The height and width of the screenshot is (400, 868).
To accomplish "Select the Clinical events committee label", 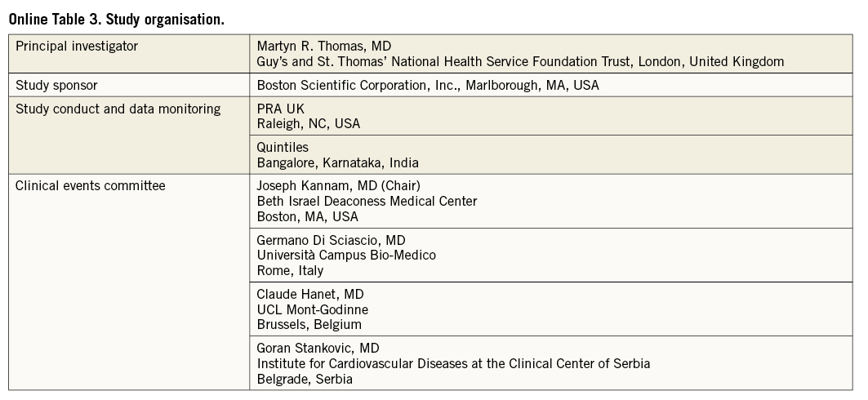I will click(x=91, y=186).
